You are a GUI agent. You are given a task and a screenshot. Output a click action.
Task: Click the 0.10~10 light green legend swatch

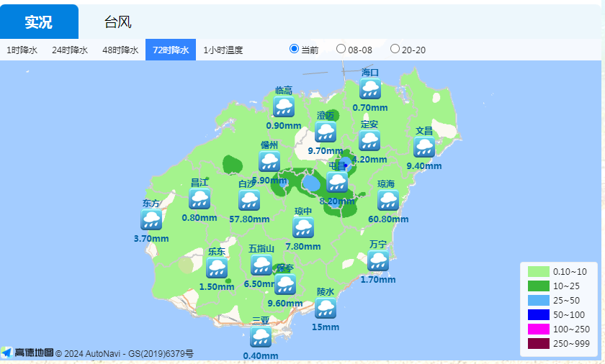[539, 271]
